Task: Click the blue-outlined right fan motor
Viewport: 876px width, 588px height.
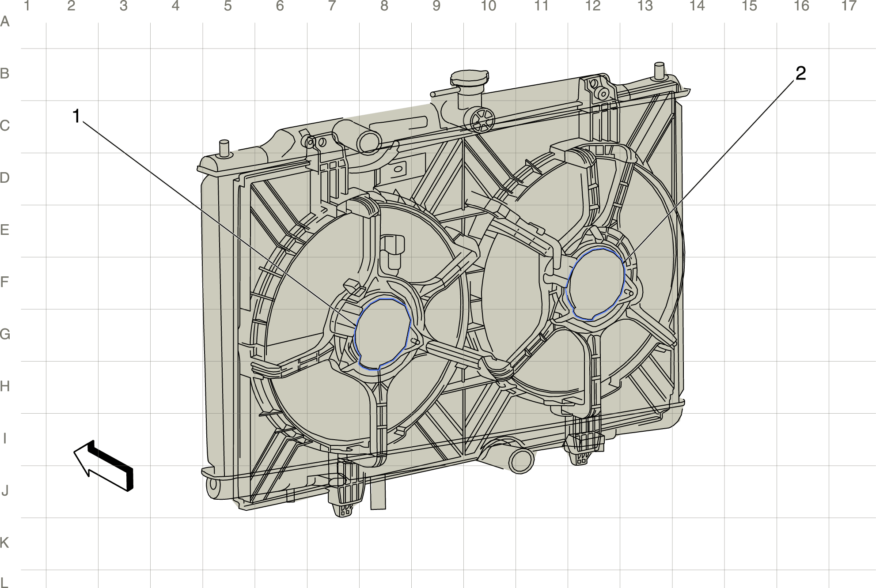Action: tap(596, 283)
